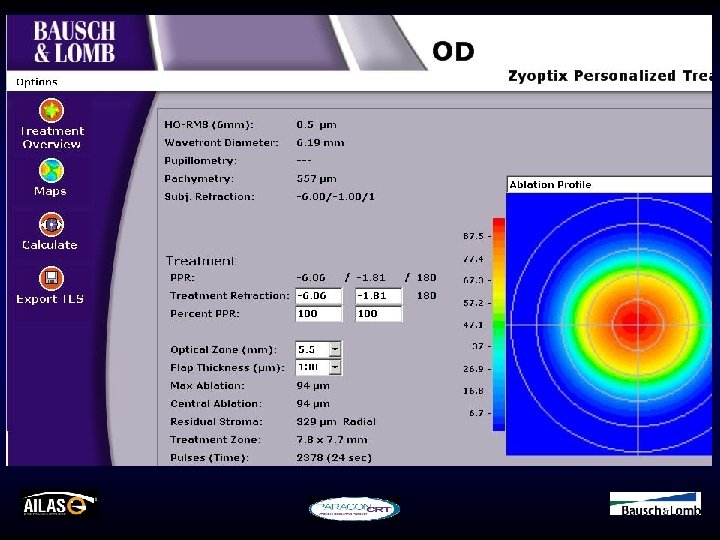Click the Max Ablation label
The width and height of the screenshot is (720, 540).
(x=208, y=386)
